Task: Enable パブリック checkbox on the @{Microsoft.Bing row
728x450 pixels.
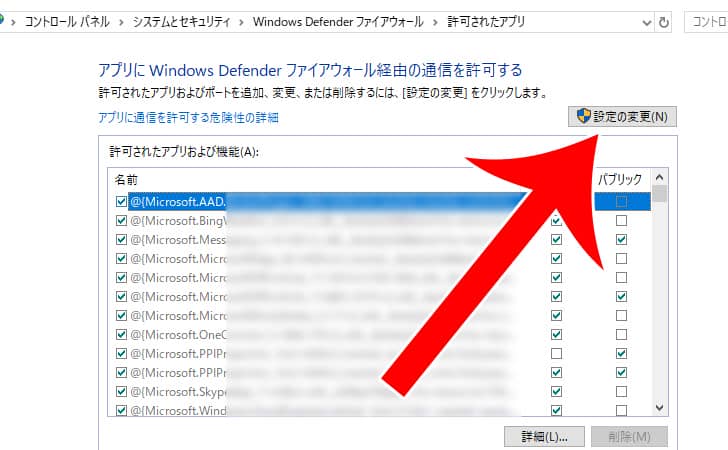Action: [x=621, y=221]
